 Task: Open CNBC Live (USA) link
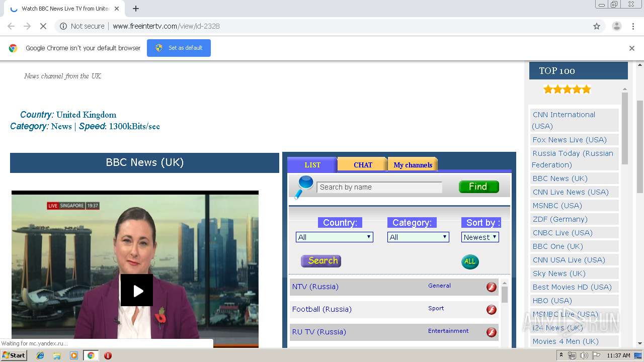(562, 233)
